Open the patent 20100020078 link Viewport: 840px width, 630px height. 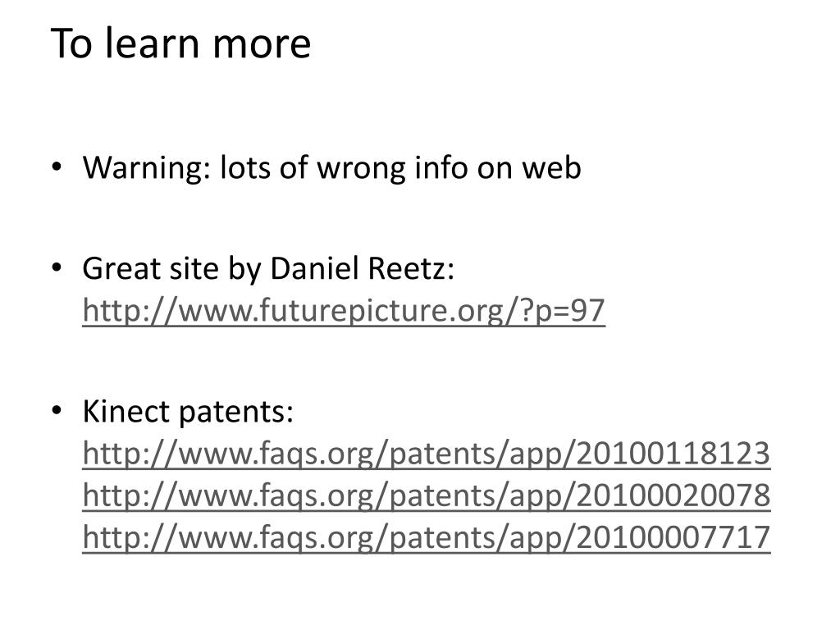tap(427, 495)
